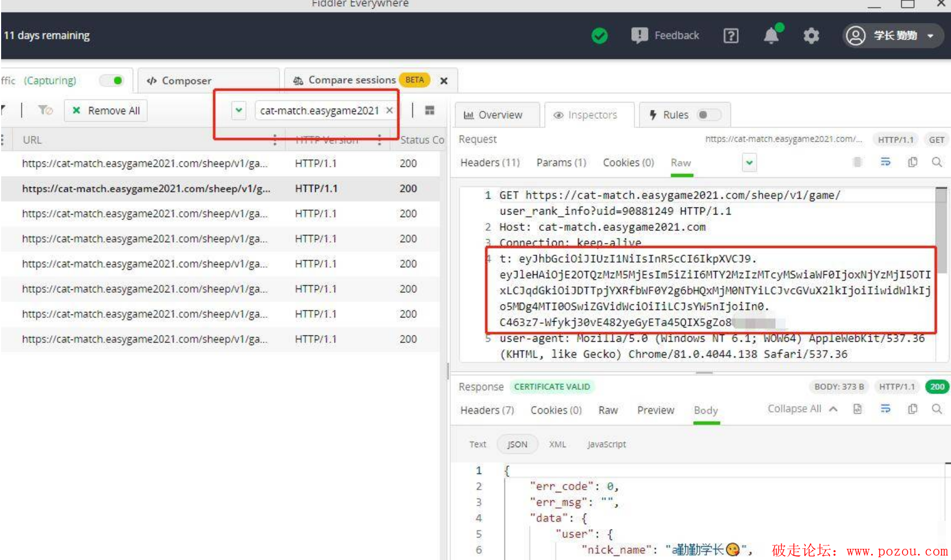Click the request save icon
The image size is (951, 560).
pyautogui.click(x=858, y=162)
